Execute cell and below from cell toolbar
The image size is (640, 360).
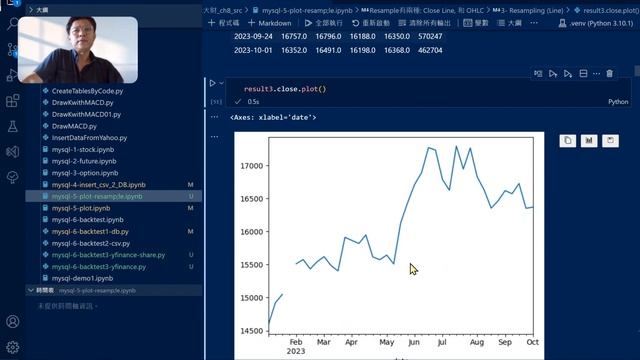(x=568, y=73)
